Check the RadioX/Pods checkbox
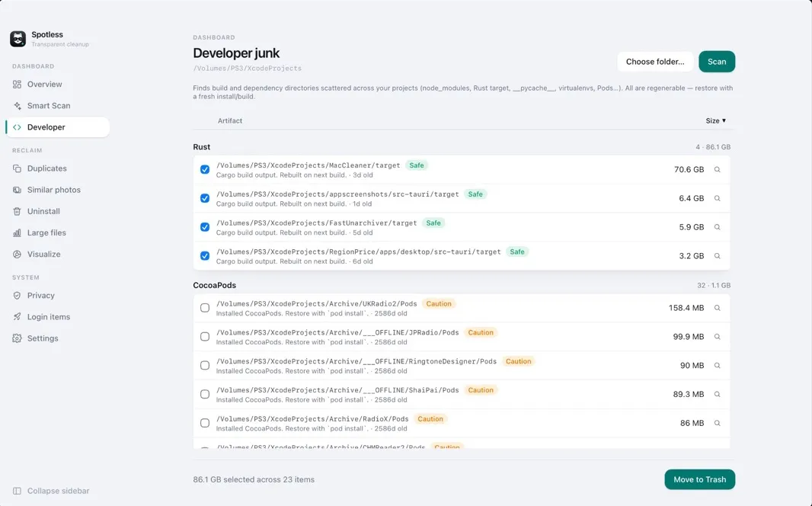Image resolution: width=812 pixels, height=506 pixels. pos(205,423)
